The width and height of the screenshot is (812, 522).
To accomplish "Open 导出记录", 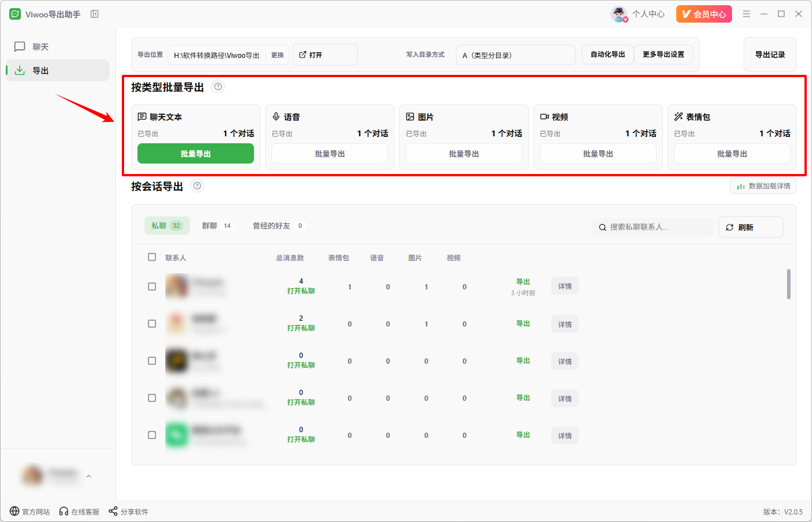I will [770, 55].
